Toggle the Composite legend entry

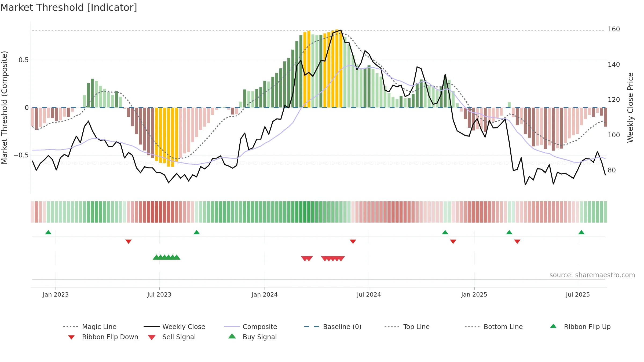coord(250,327)
